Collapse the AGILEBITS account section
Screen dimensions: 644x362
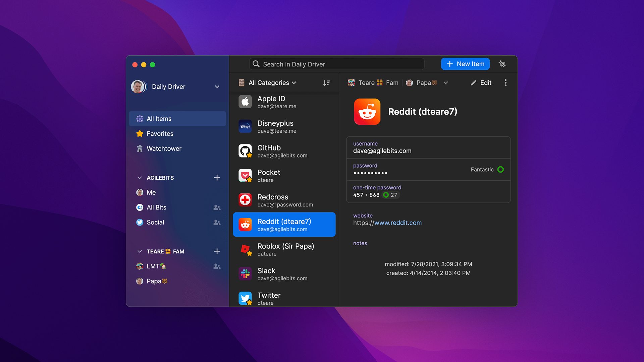click(140, 178)
